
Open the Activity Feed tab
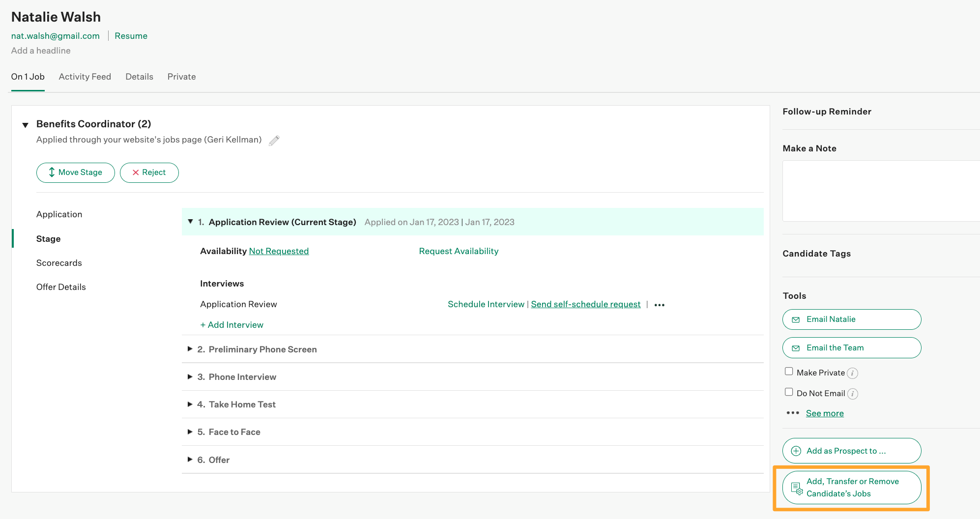pos(85,77)
